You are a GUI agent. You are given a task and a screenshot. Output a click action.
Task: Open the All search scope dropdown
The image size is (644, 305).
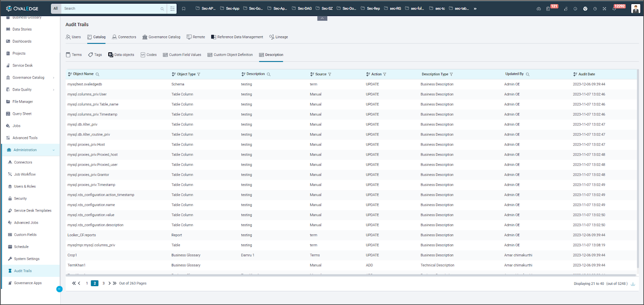(56, 8)
